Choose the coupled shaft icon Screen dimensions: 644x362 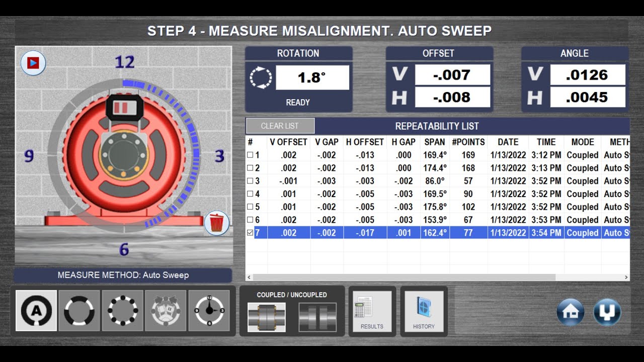pyautogui.click(x=267, y=317)
